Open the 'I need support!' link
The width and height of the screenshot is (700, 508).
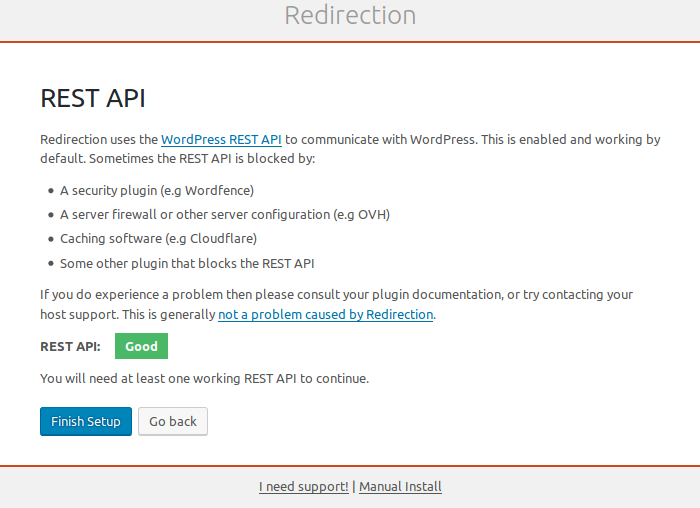pos(304,487)
